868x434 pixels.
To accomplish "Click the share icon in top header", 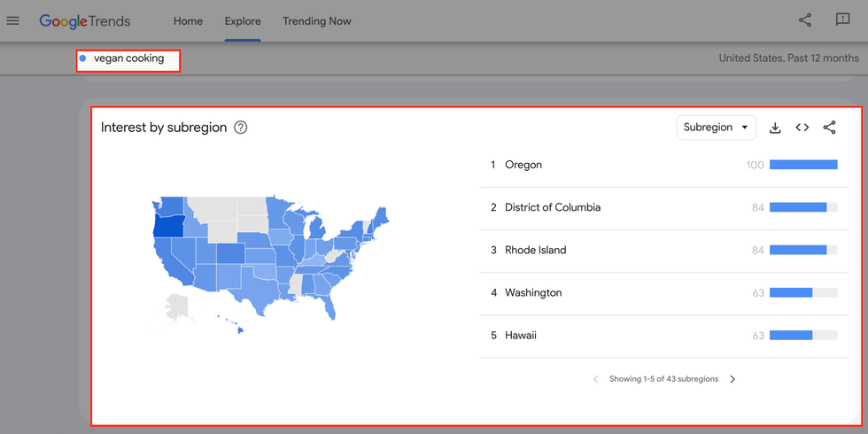I will pos(804,20).
